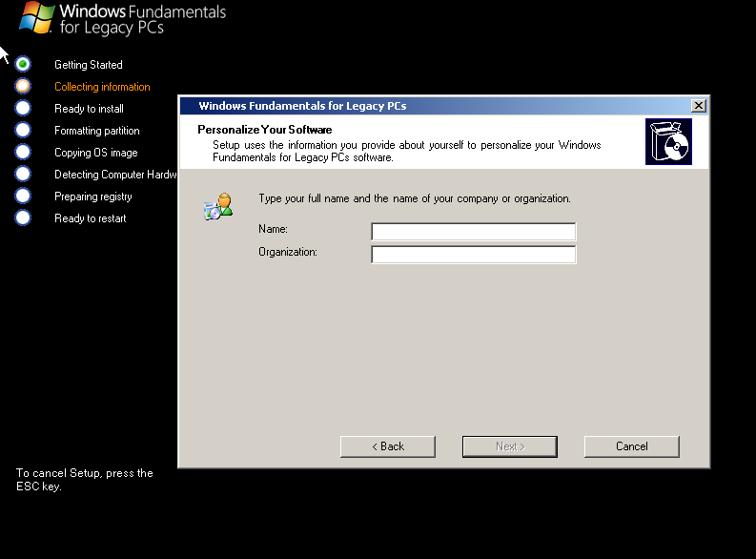Screen dimensions: 756x559
Task: Click the Name input field
Action: pyautogui.click(x=474, y=232)
